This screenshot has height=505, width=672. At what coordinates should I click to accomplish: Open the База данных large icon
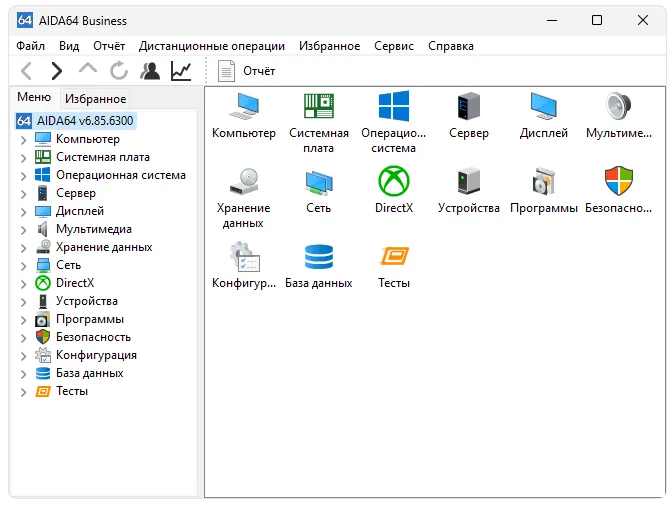tap(318, 256)
